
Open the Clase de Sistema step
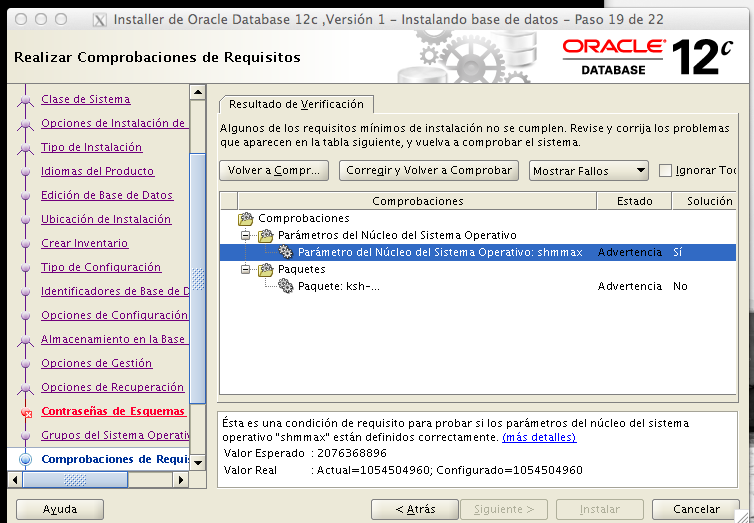coord(86,100)
